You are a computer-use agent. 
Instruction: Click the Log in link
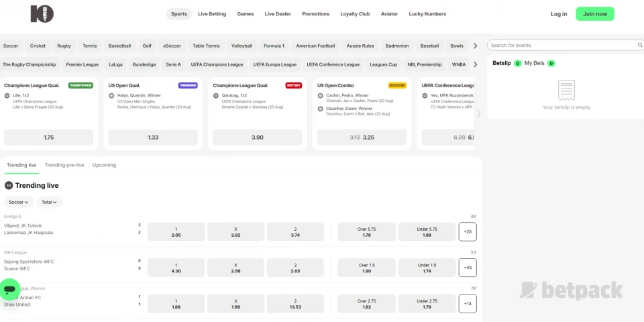(558, 14)
